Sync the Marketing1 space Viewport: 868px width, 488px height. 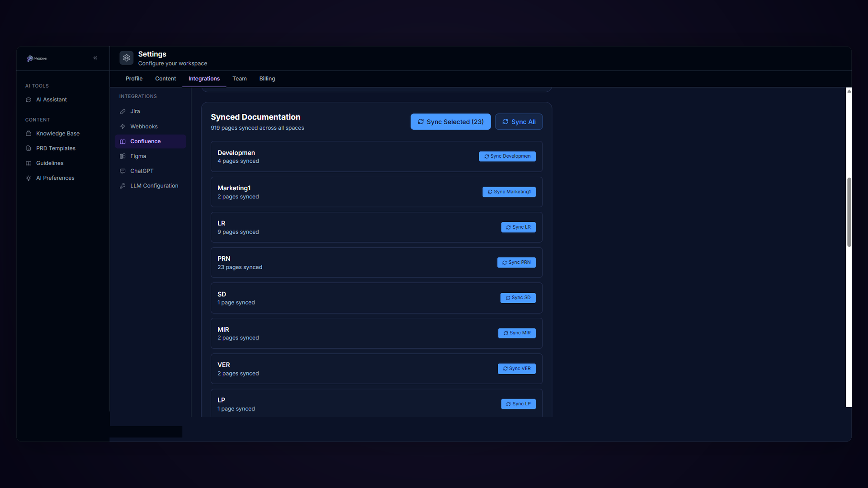509,192
